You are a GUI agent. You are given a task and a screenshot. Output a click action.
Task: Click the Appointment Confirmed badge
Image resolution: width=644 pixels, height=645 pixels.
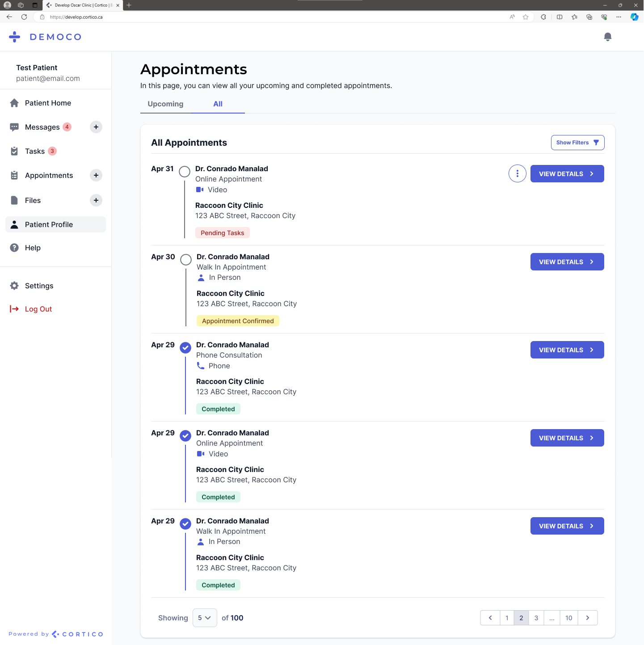pos(238,321)
